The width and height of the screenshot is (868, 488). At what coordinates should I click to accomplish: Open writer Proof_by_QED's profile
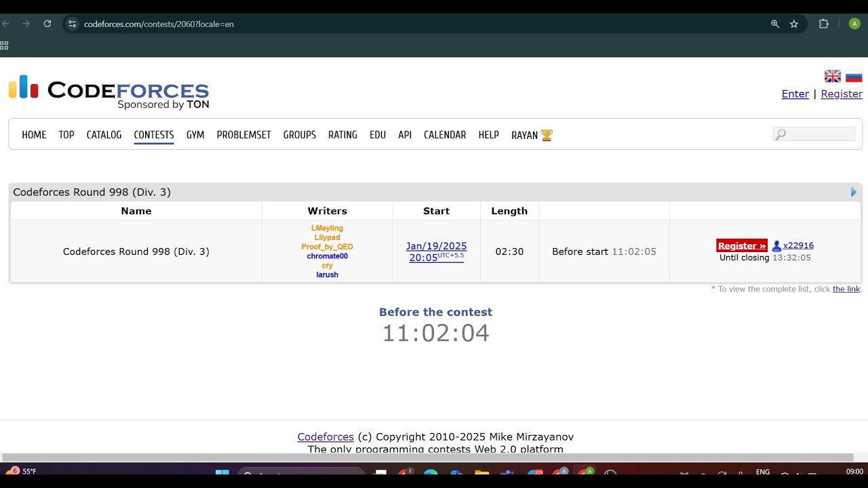[327, 247]
